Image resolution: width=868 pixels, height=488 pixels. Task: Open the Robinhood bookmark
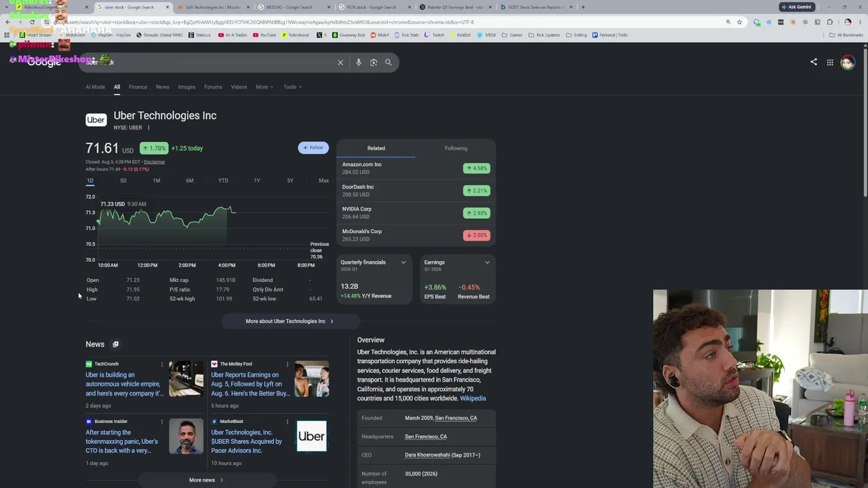[296, 35]
